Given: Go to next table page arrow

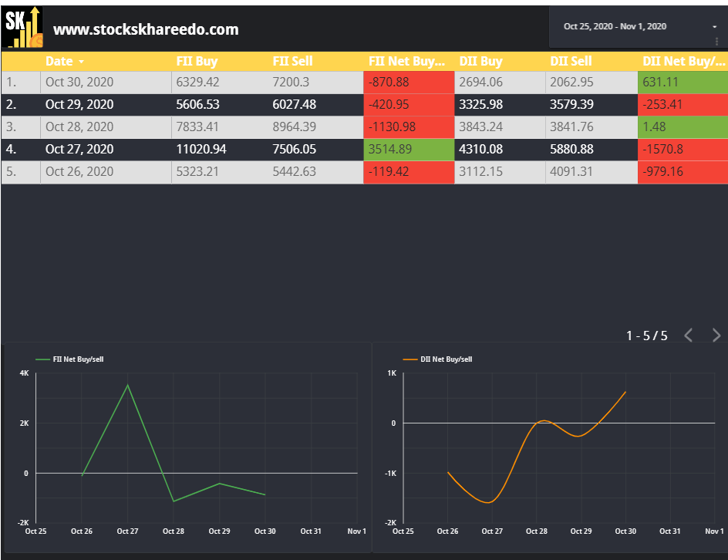Looking at the screenshot, I should tap(716, 335).
